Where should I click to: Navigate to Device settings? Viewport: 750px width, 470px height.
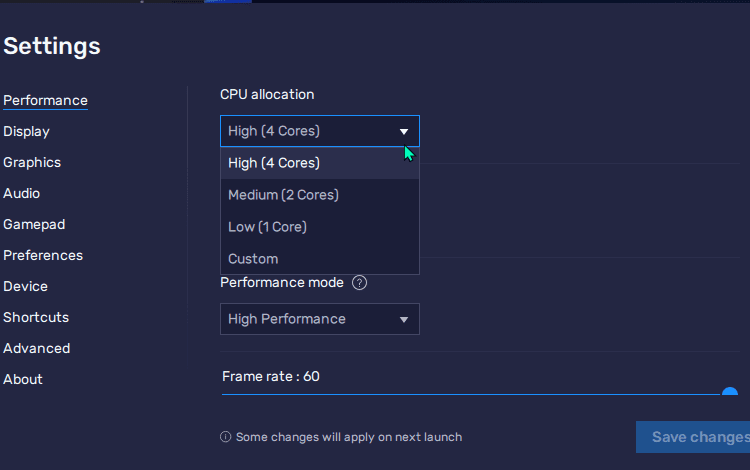pyautogui.click(x=25, y=286)
